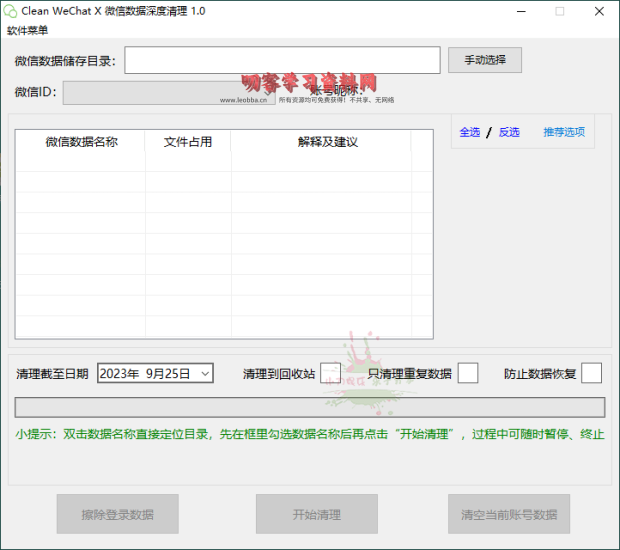This screenshot has height=550, width=620.
Task: Click the 全选 link
Action: 470,132
